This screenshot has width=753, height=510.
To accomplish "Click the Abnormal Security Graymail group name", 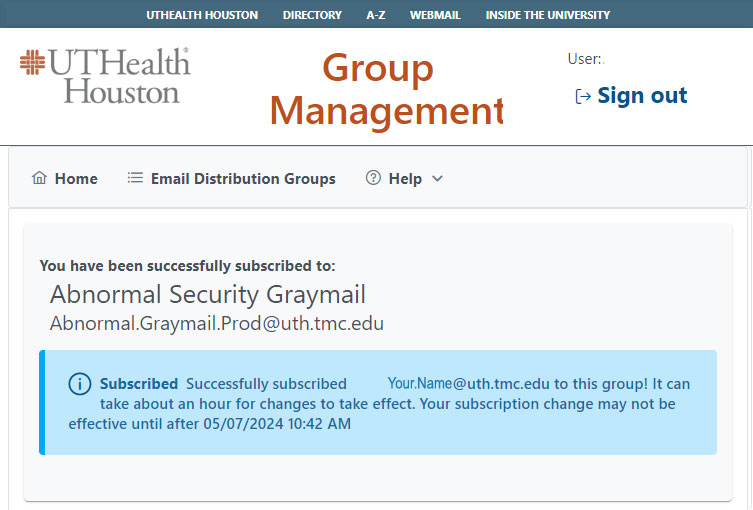I will click(208, 295).
